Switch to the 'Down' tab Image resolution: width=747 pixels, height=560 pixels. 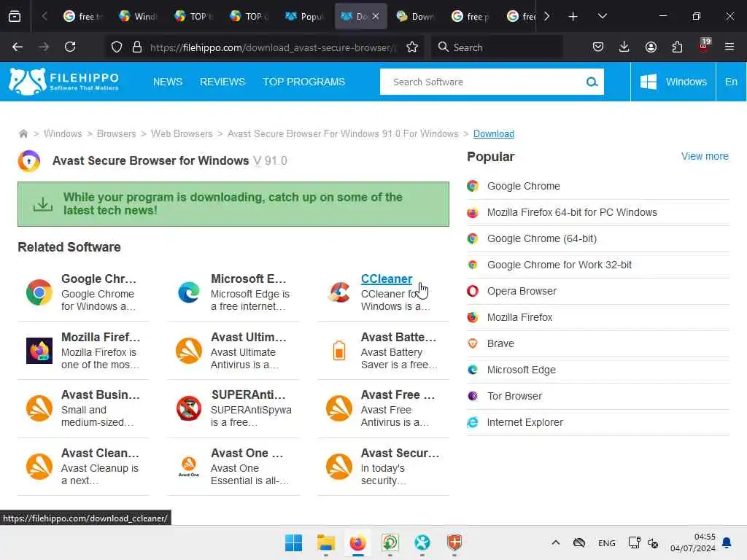(414, 16)
